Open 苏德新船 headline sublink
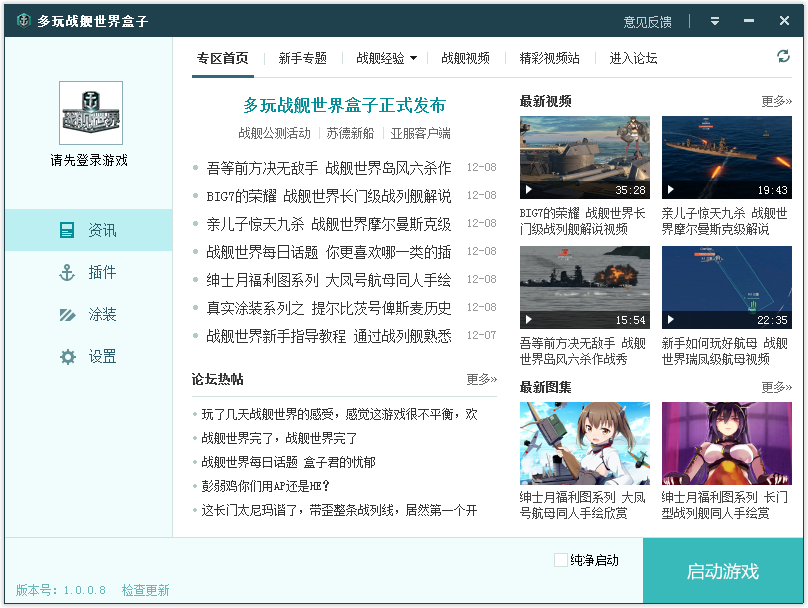 [x=350, y=133]
